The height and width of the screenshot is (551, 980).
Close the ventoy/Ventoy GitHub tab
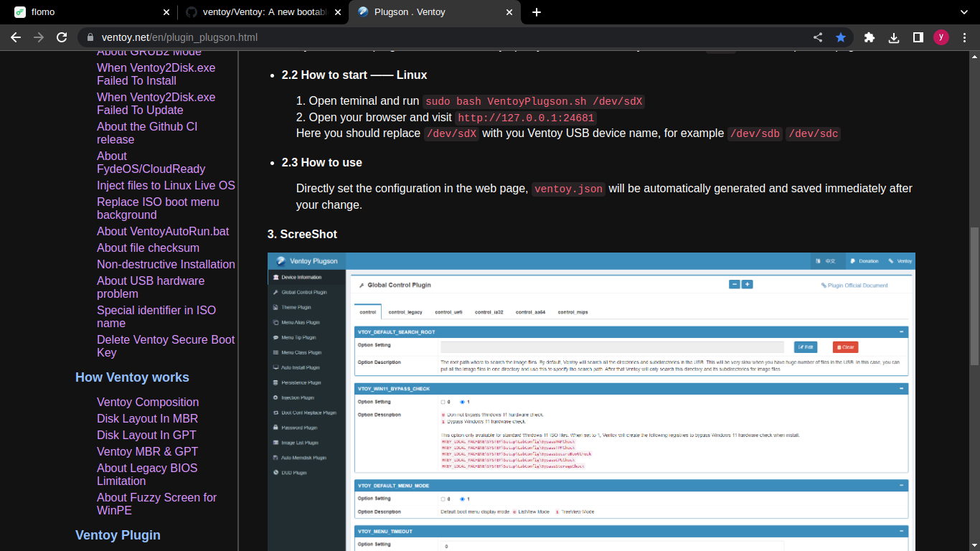(x=338, y=12)
